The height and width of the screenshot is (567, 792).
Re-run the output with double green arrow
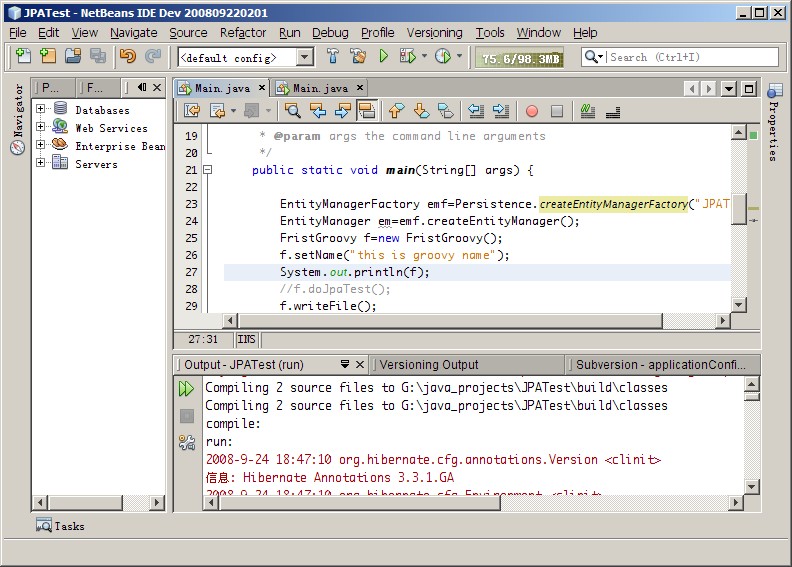click(186, 388)
